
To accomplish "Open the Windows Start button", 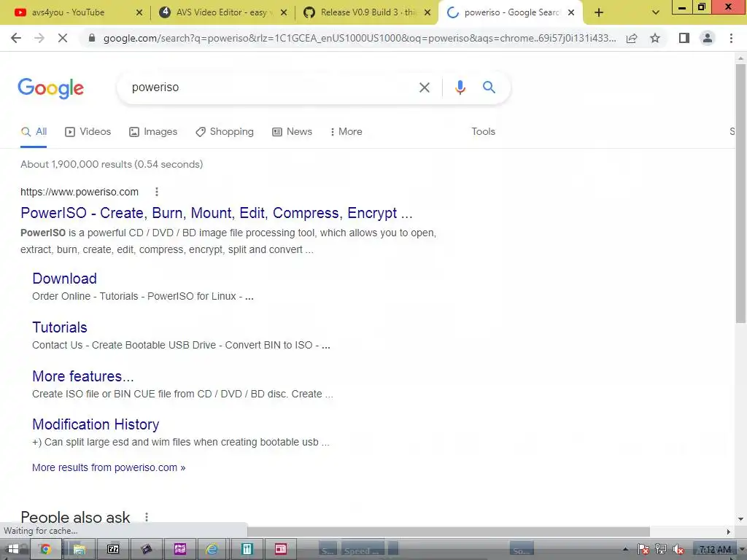I will [13, 549].
